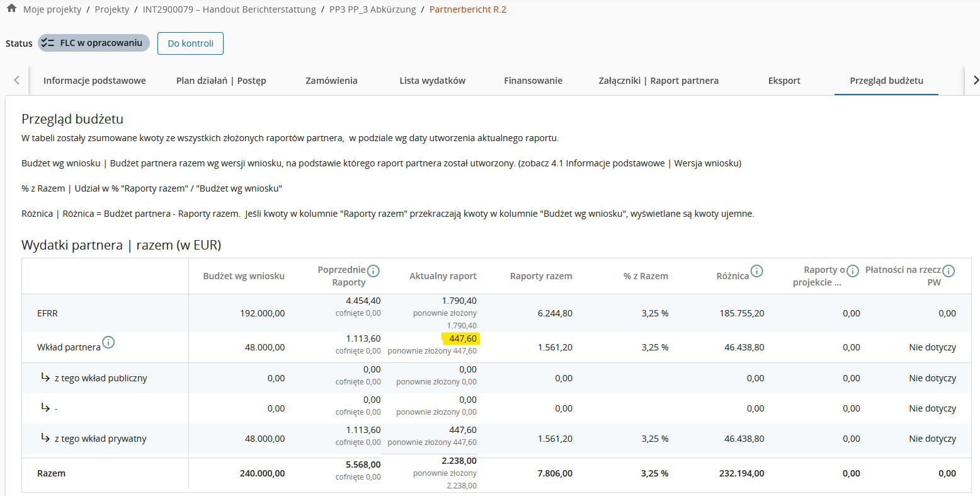Click the home icon in breadcrumb
Image resolution: width=980 pixels, height=496 pixels.
11,9
